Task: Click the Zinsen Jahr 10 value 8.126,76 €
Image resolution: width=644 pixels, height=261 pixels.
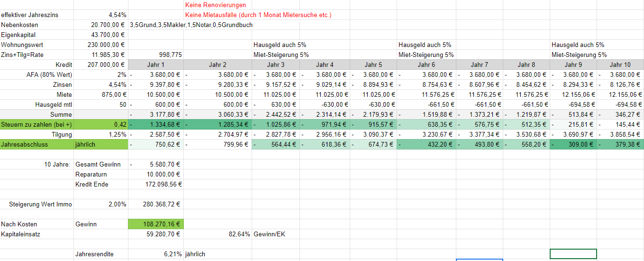Action: click(625, 85)
